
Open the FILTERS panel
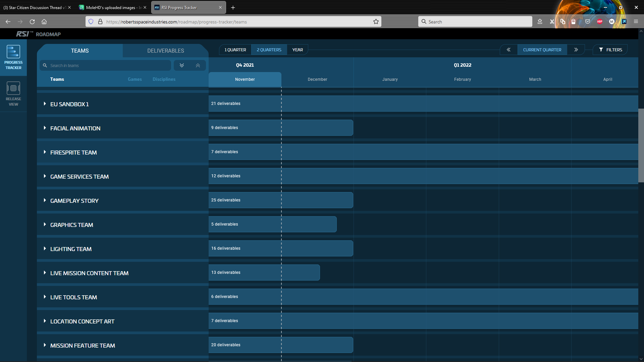click(x=610, y=50)
